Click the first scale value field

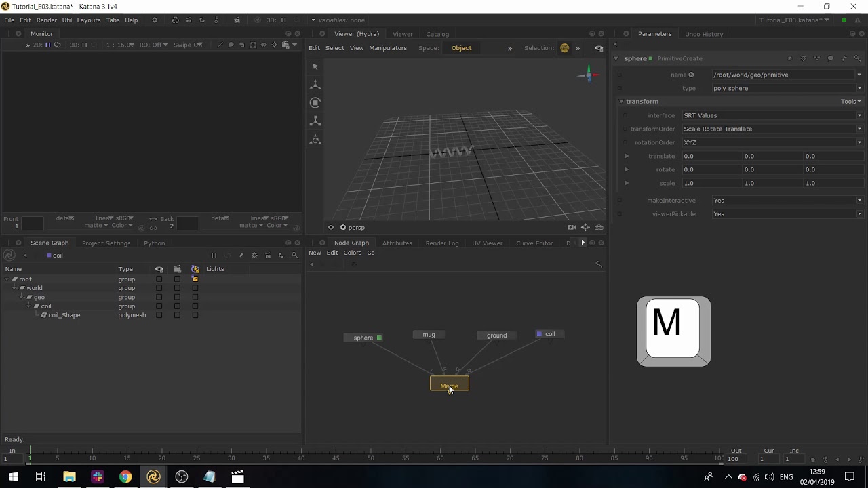tap(712, 183)
